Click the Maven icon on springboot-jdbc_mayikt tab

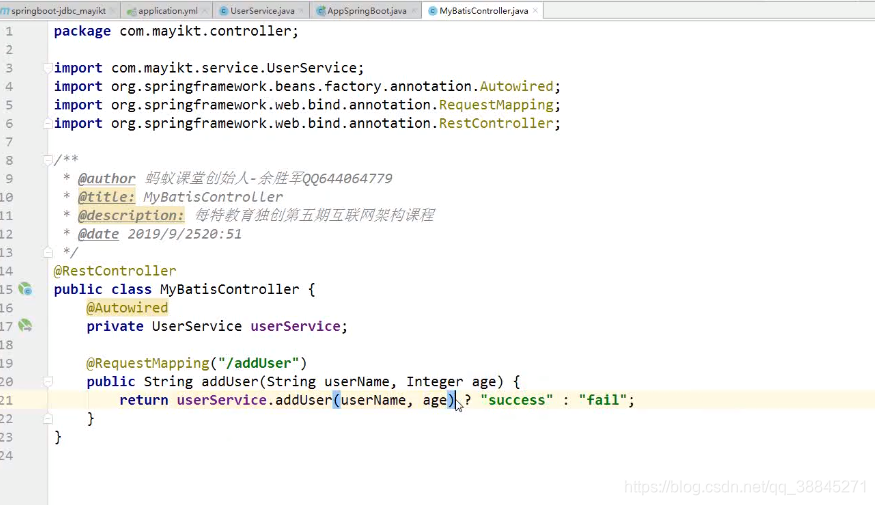(5, 11)
